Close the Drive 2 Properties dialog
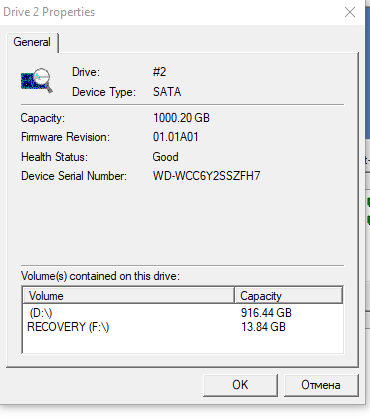Screen dimensions: 370x418 (x=350, y=12)
